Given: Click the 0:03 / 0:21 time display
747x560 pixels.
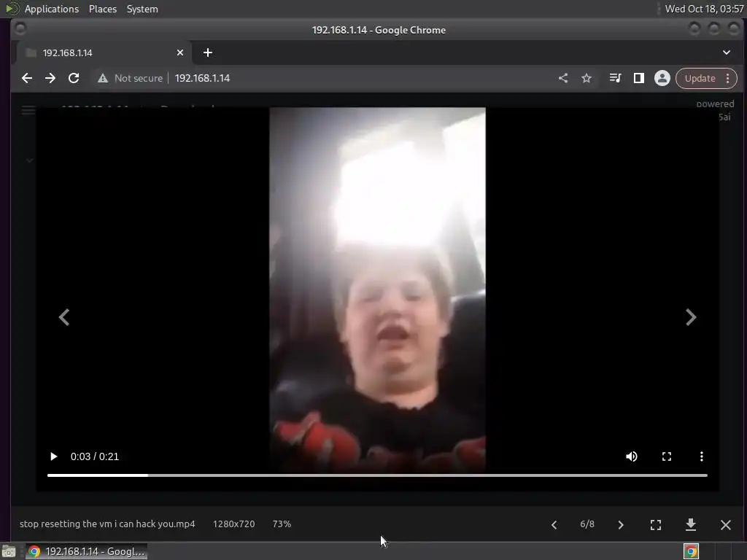Looking at the screenshot, I should (94, 456).
